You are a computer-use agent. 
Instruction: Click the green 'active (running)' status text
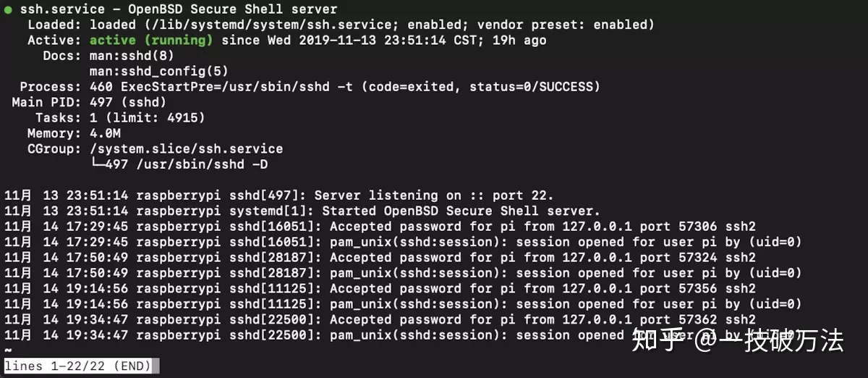click(151, 40)
